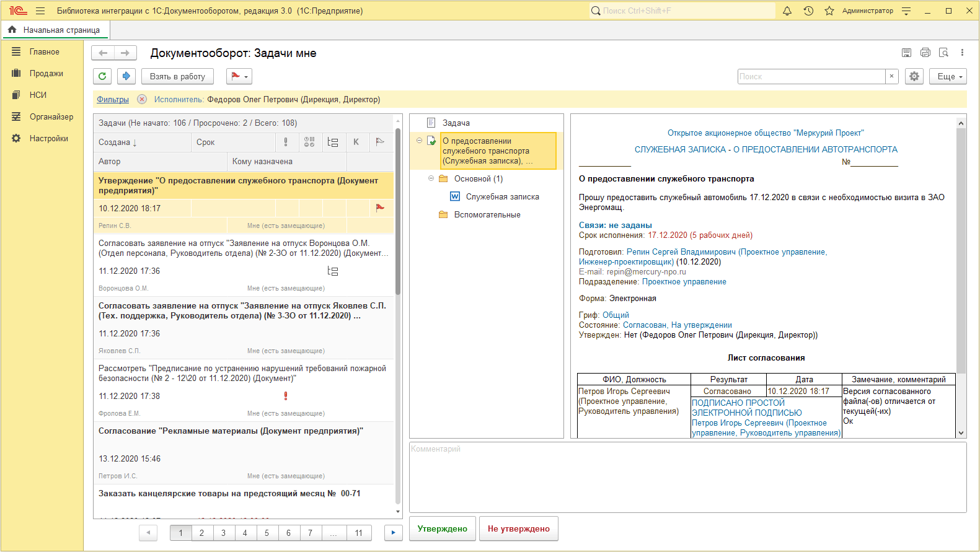Open the red flag dropdown
This screenshot has width=980, height=552.
click(239, 76)
